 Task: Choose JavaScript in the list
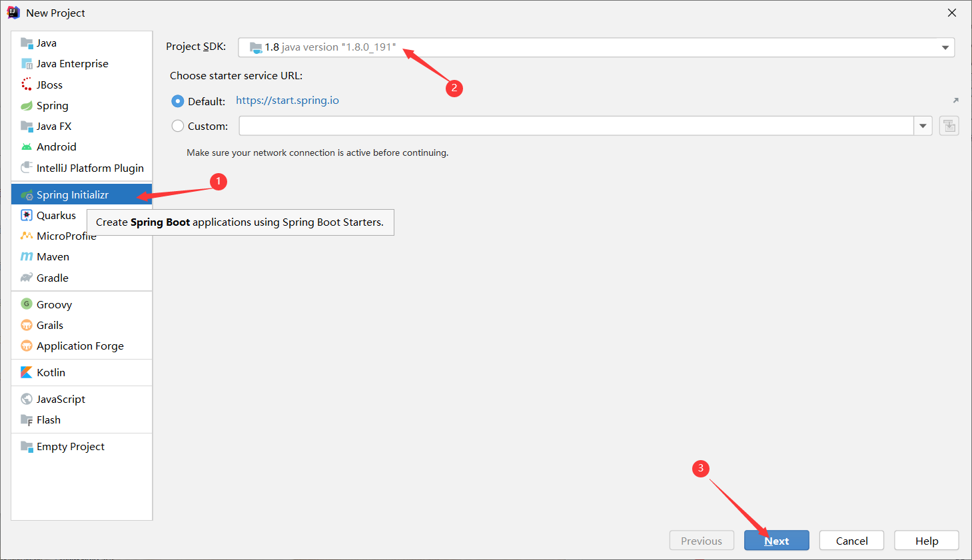pos(82,399)
